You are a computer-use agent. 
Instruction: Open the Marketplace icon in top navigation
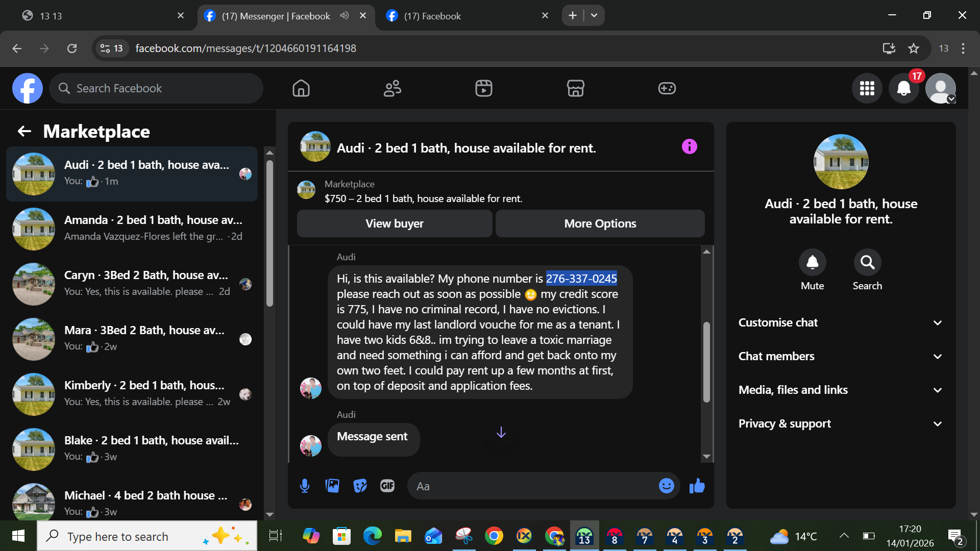575,88
